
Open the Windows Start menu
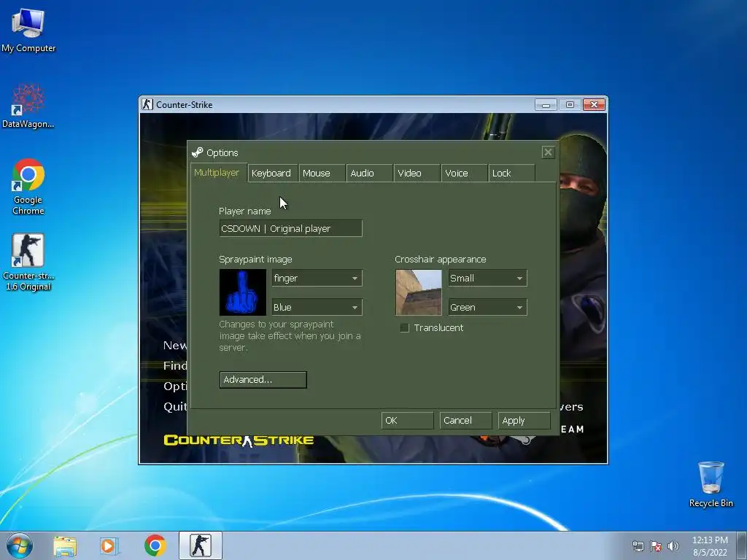click(x=20, y=545)
